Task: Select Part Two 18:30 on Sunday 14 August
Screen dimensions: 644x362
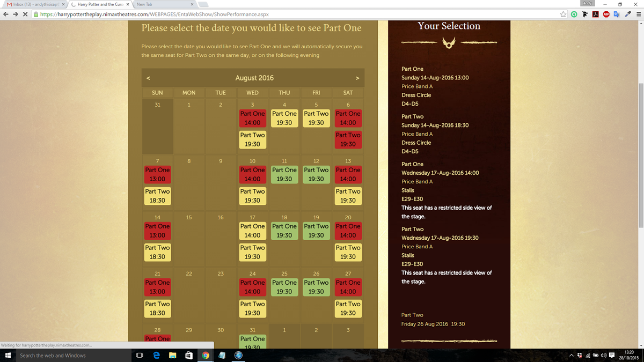Action: tap(157, 252)
